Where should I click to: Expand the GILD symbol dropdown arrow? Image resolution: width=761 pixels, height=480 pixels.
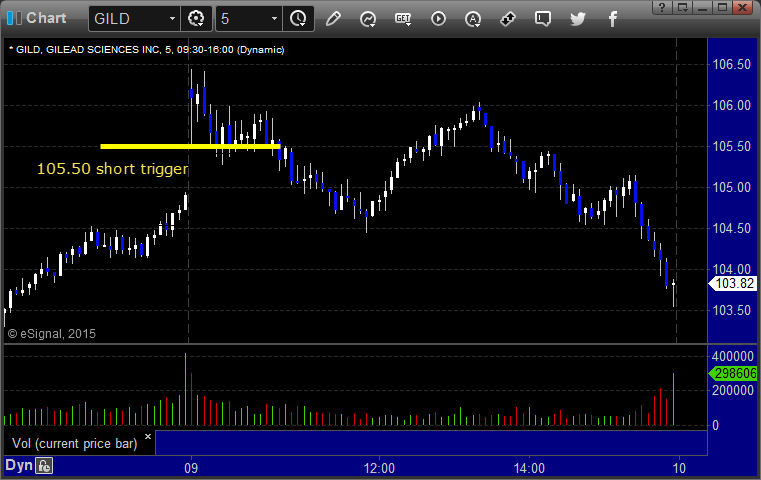pyautogui.click(x=172, y=19)
